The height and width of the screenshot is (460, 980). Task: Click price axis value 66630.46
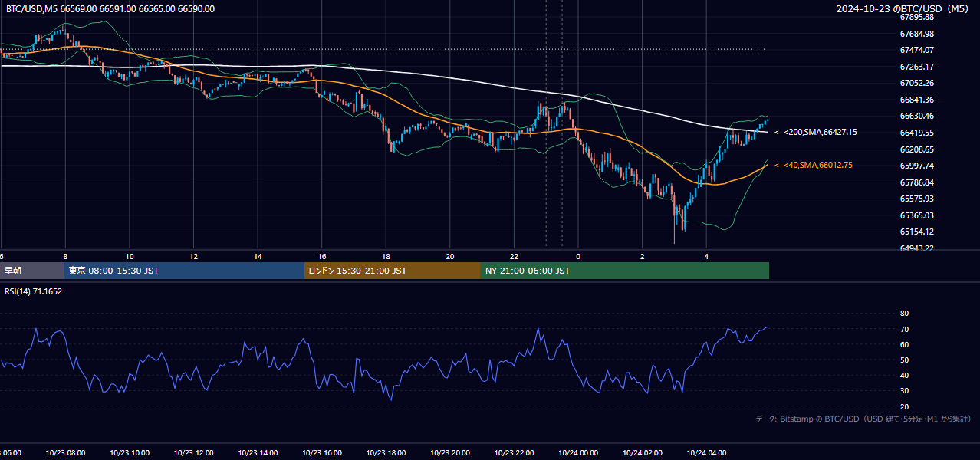click(917, 116)
